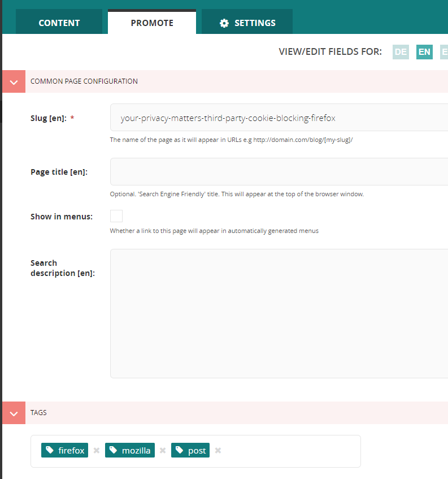Click the Slug [en] input field
This screenshot has width=448, height=479.
click(279, 118)
